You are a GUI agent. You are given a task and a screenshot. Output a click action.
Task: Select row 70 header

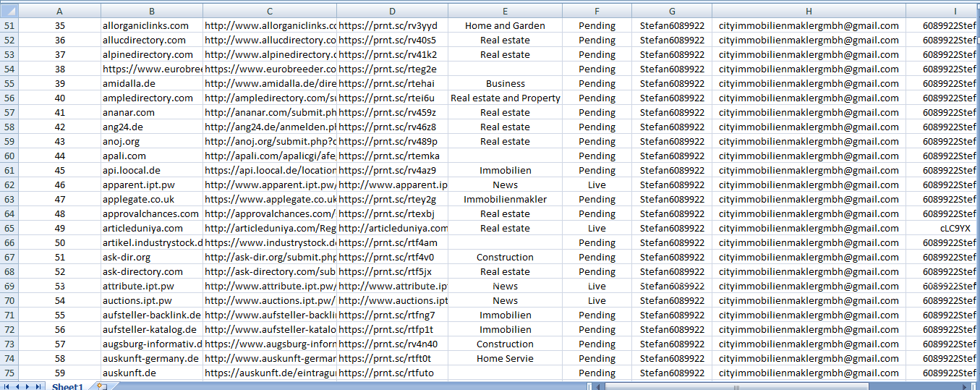[9, 300]
